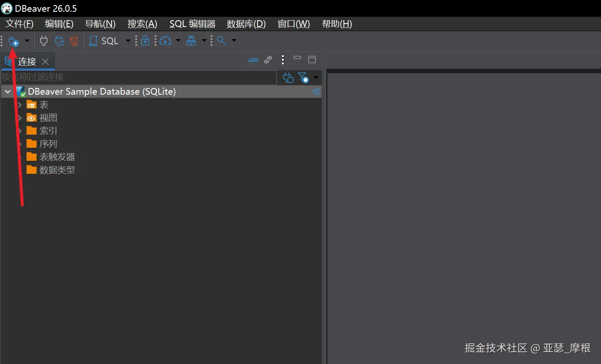Viewport: 601px width, 364px height.
Task: Open the 编辑(E) menu
Action: coord(59,24)
